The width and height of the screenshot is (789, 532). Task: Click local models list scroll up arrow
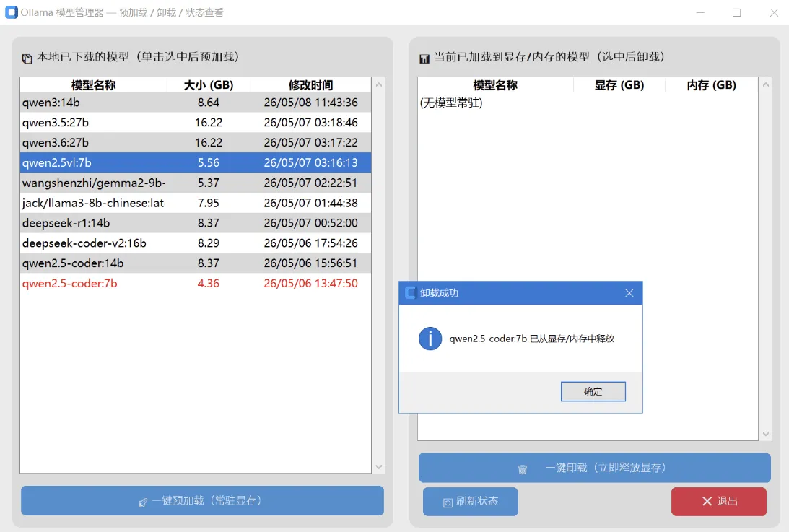point(379,84)
